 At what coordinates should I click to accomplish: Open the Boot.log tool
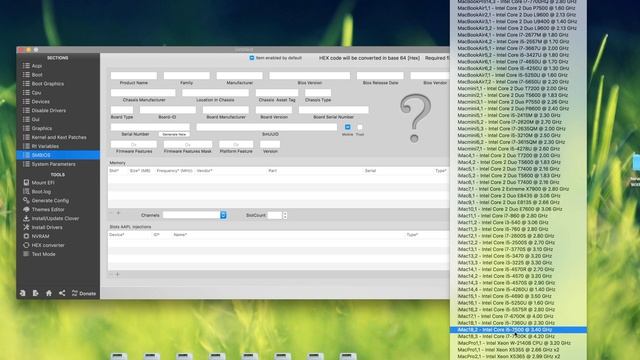coord(41,191)
